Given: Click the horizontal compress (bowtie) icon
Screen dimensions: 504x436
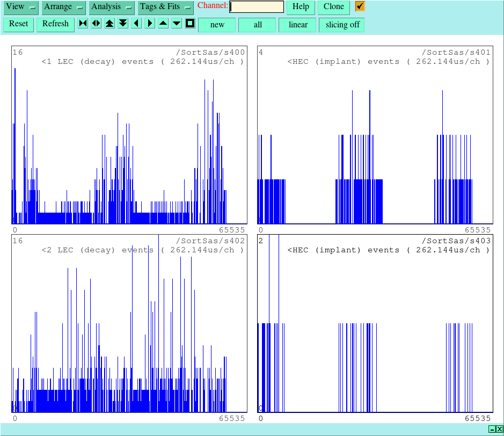Looking at the screenshot, I should [83, 24].
